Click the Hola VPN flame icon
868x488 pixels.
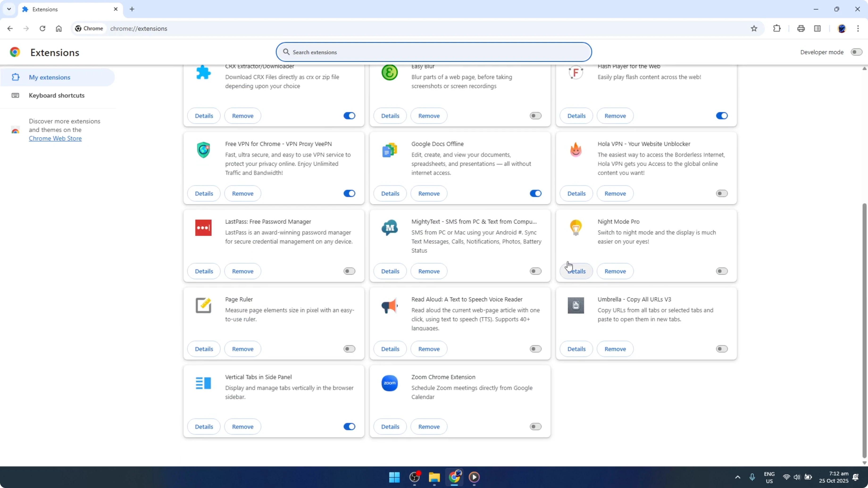tap(576, 150)
